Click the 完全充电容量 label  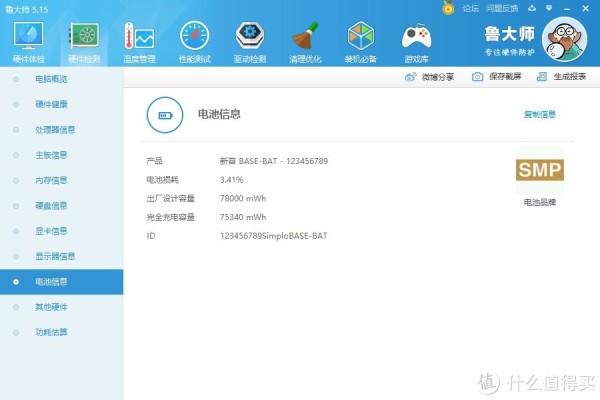[x=170, y=217]
